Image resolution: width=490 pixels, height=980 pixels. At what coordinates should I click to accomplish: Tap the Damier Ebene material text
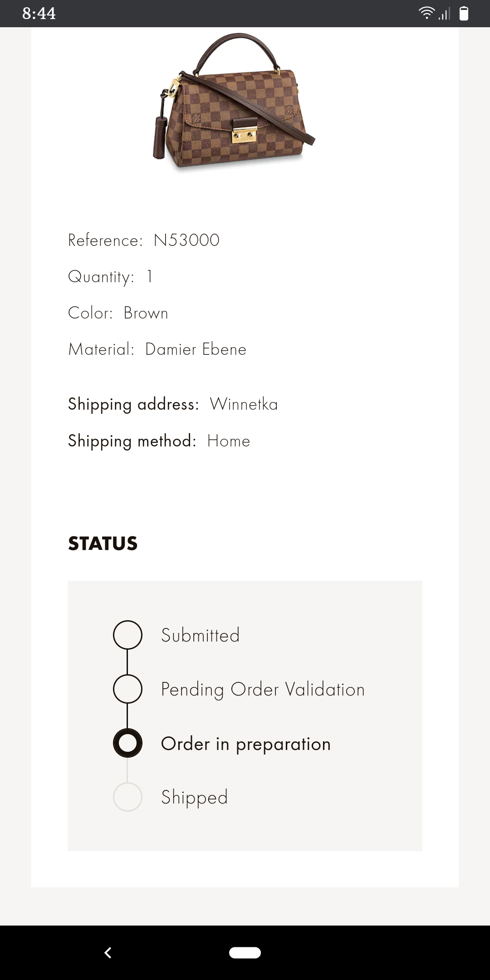[x=196, y=349]
